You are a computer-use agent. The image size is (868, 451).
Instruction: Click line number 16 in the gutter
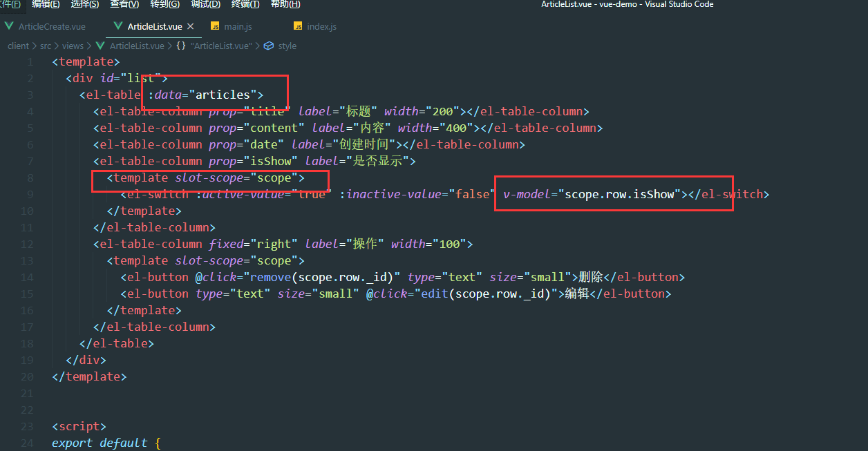(27, 310)
